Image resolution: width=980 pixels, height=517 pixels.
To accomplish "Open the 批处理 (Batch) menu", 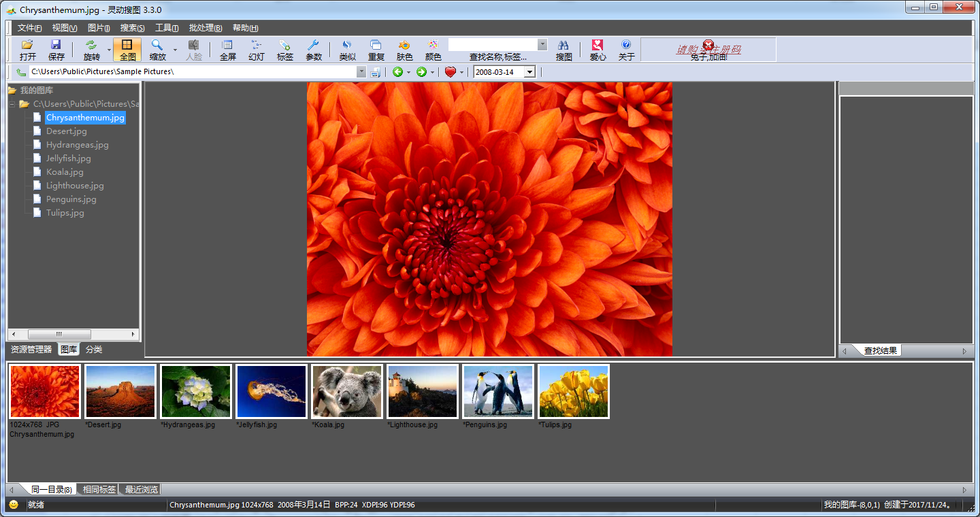I will [206, 28].
